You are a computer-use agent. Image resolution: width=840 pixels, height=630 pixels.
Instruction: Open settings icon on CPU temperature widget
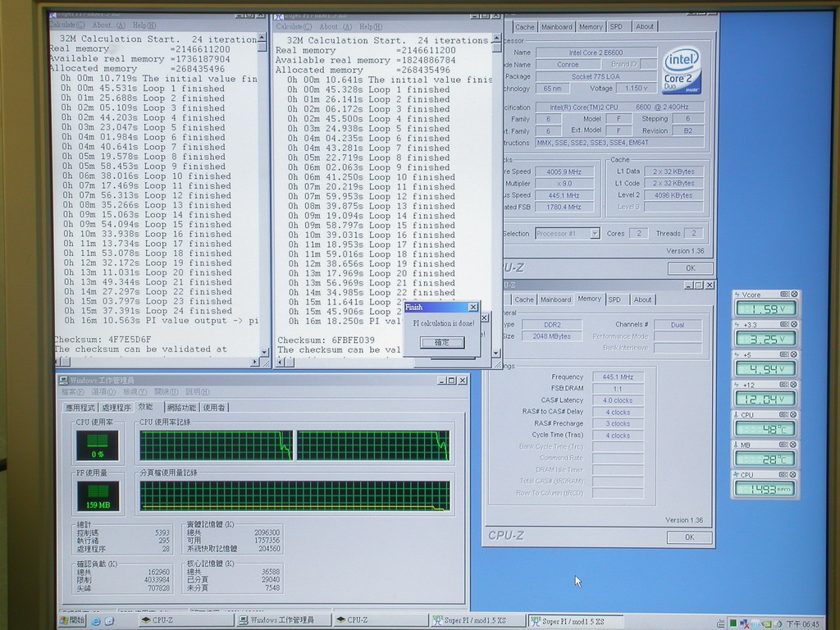click(784, 415)
